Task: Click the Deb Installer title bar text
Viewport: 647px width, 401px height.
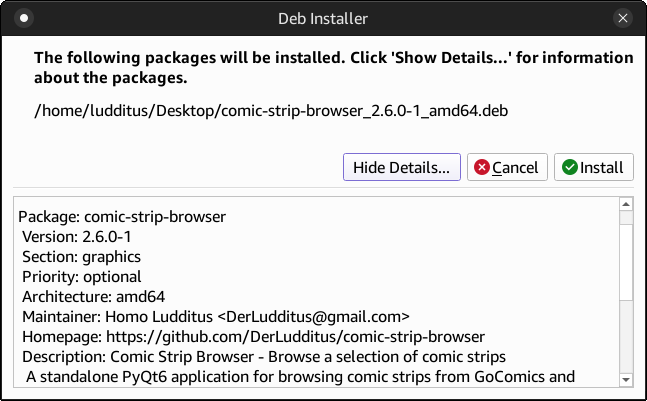Action: (323, 19)
